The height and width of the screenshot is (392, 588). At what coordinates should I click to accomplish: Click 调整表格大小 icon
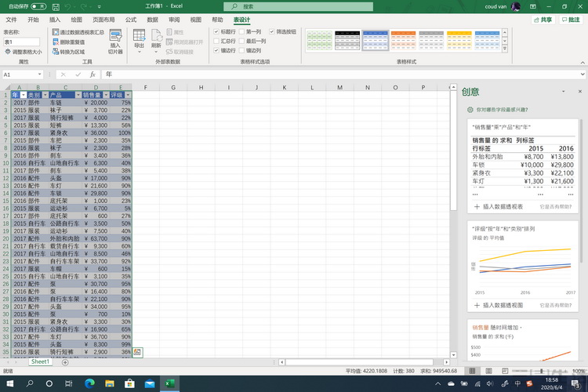tap(7, 52)
